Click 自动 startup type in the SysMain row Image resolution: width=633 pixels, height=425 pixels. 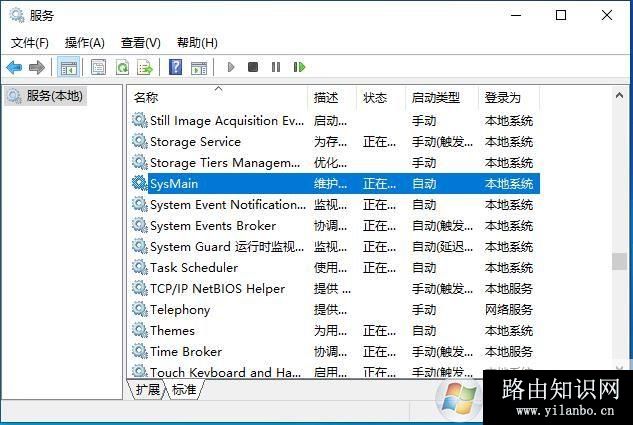tap(424, 184)
